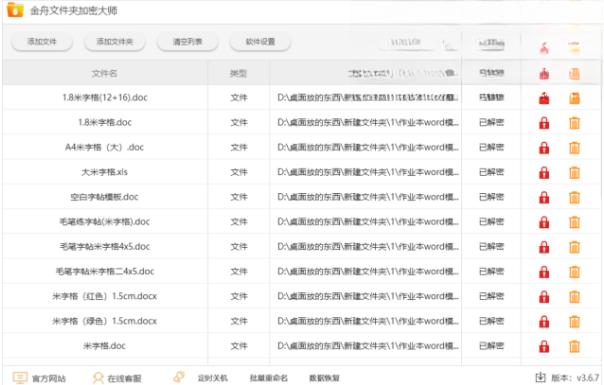Remove 米字格（红色）1.5cm.docx with trash icon
The image size is (604, 385).
click(574, 297)
